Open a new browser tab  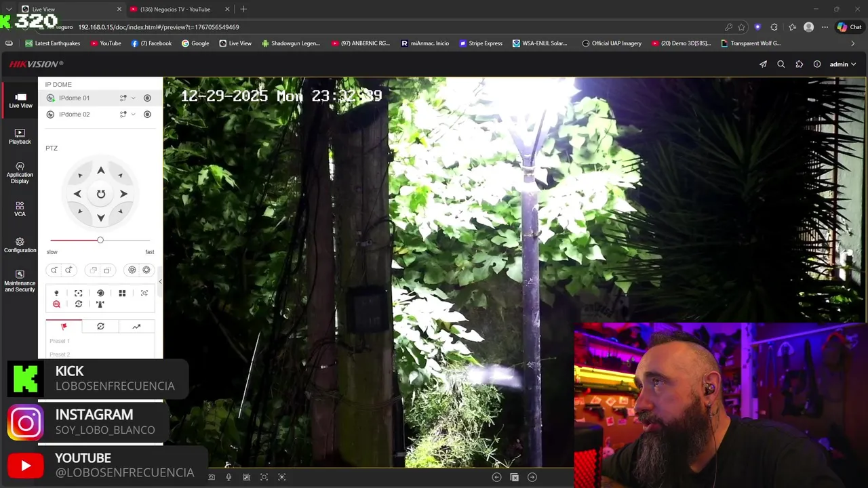(243, 9)
